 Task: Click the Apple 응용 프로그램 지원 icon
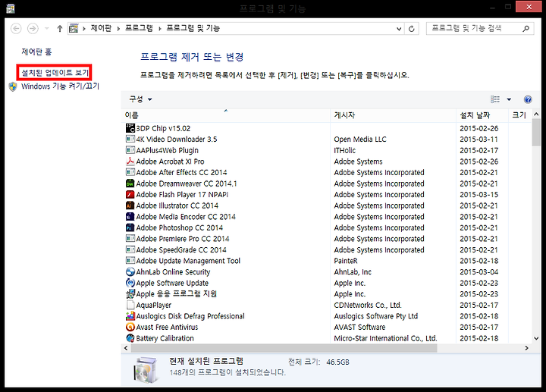tap(130, 294)
